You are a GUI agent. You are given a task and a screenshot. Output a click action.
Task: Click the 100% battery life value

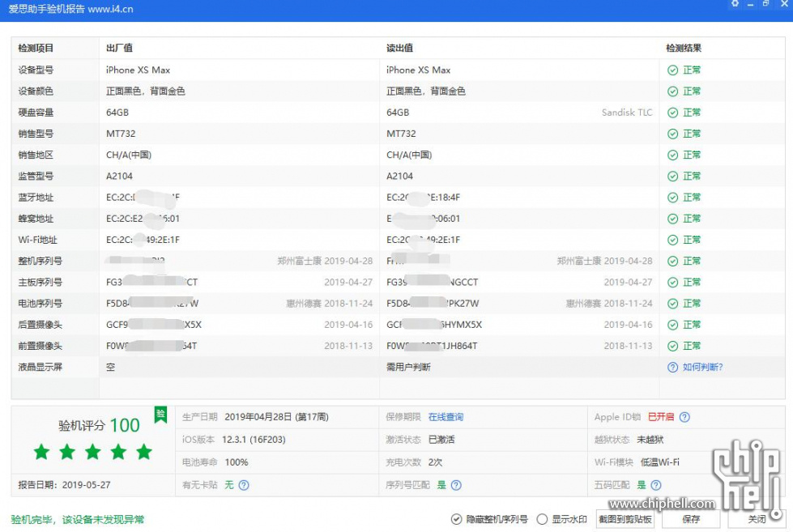pyautogui.click(x=237, y=462)
